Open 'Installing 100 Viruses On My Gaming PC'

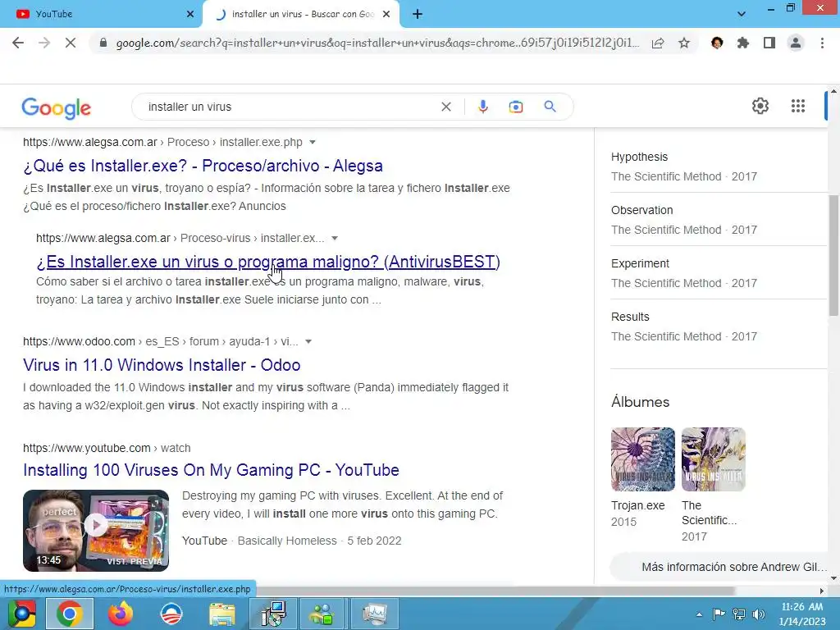coord(211,470)
